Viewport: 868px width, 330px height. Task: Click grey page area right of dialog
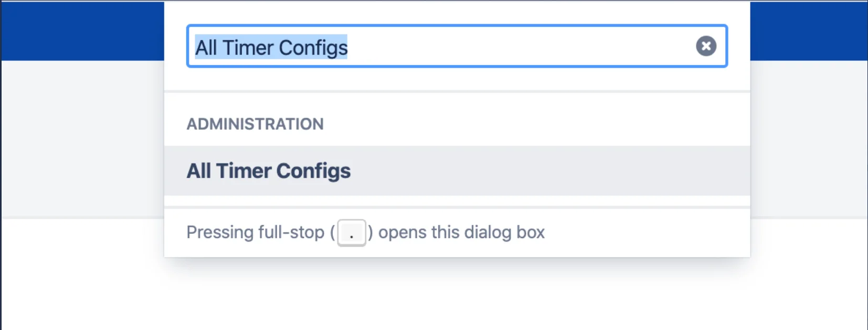click(x=809, y=139)
